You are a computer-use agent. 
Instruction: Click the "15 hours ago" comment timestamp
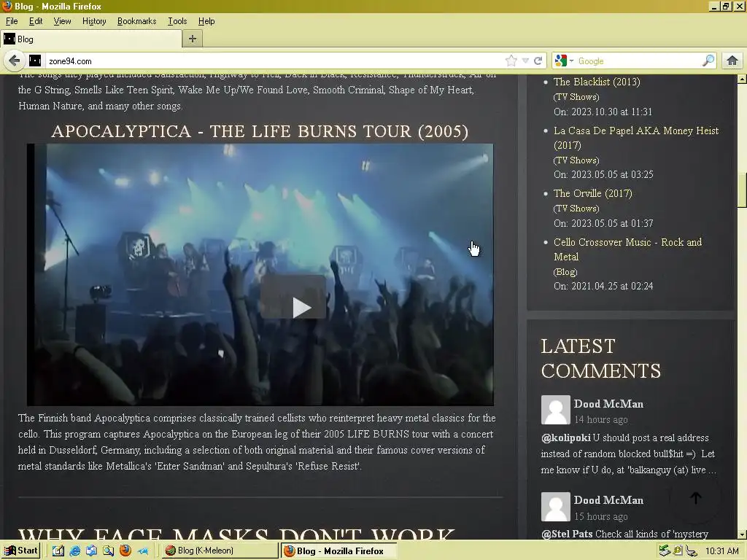pyautogui.click(x=601, y=516)
